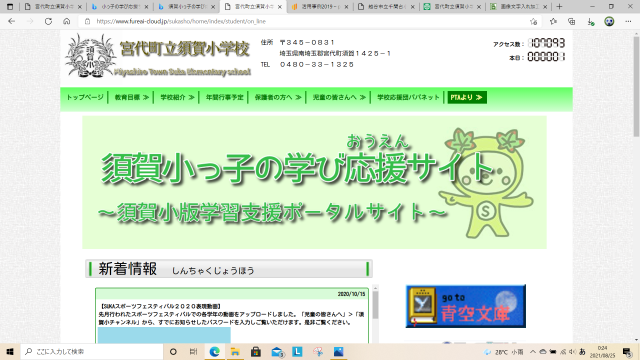Reload the page with the refresh icon
Viewport: 640px width, 360px height.
(x=48, y=21)
